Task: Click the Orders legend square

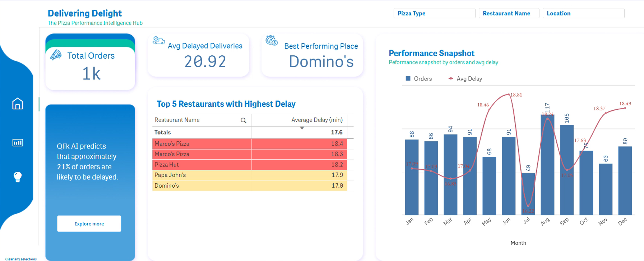Action: [x=408, y=78]
